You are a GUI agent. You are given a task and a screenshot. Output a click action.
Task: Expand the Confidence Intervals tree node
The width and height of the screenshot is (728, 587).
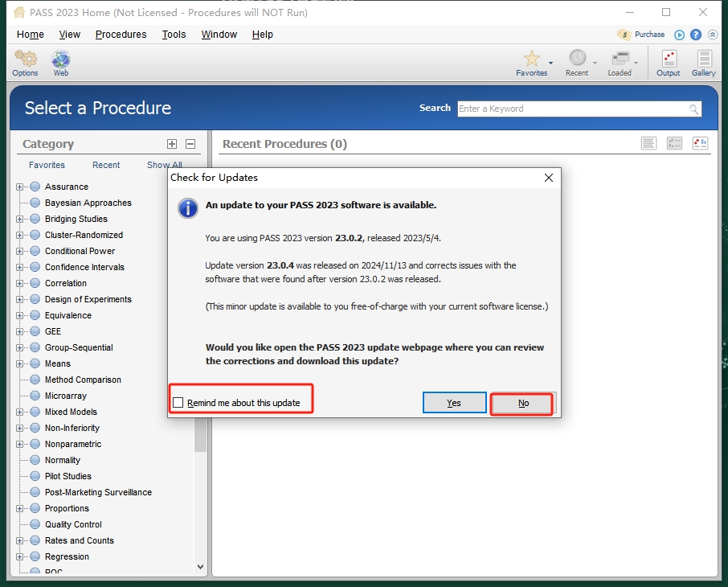[x=19, y=267]
